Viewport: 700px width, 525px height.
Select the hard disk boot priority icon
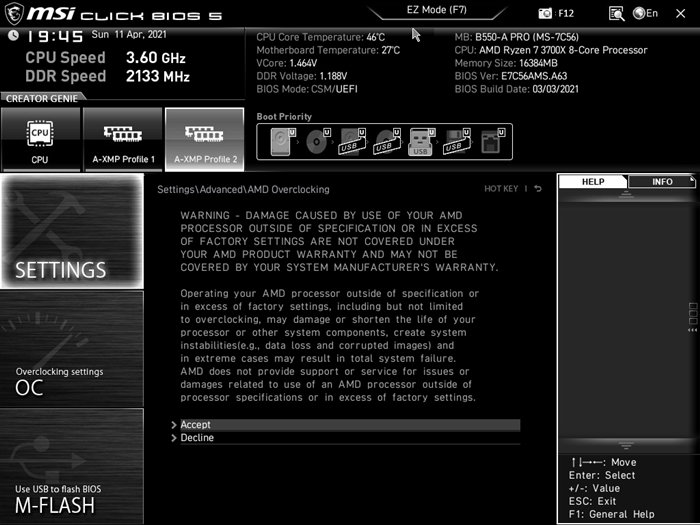283,142
